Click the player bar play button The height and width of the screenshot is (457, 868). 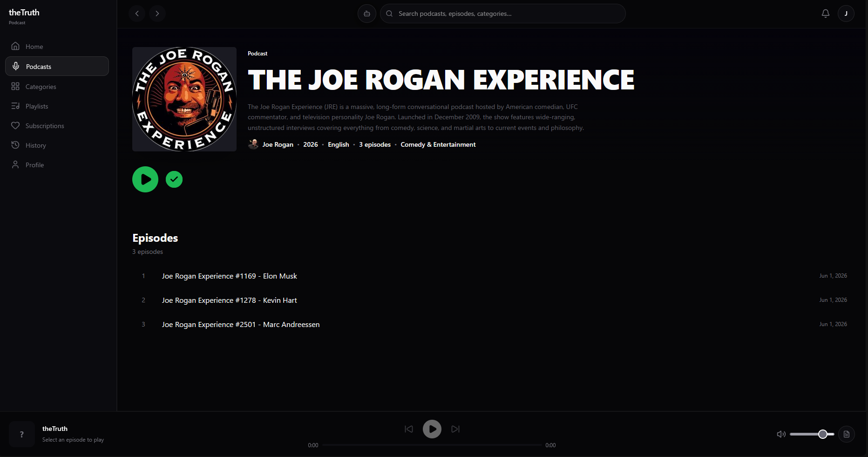point(432,429)
